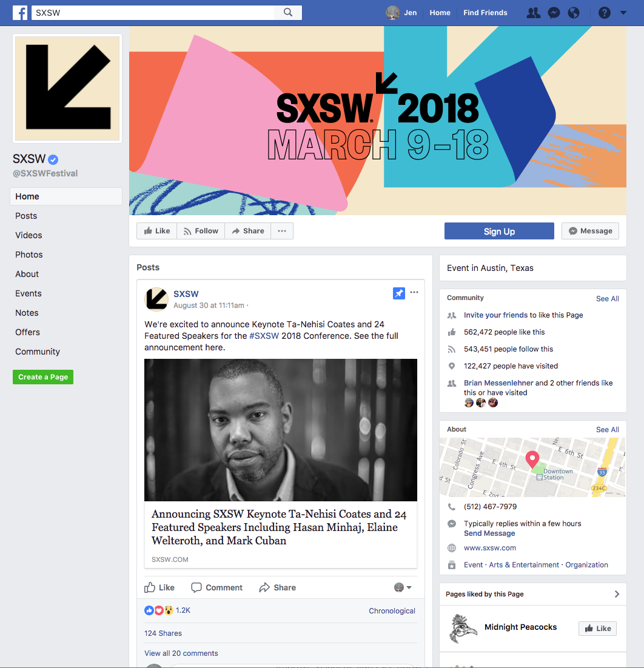Click Share on the pinned post
This screenshot has width=644, height=668.
point(278,587)
